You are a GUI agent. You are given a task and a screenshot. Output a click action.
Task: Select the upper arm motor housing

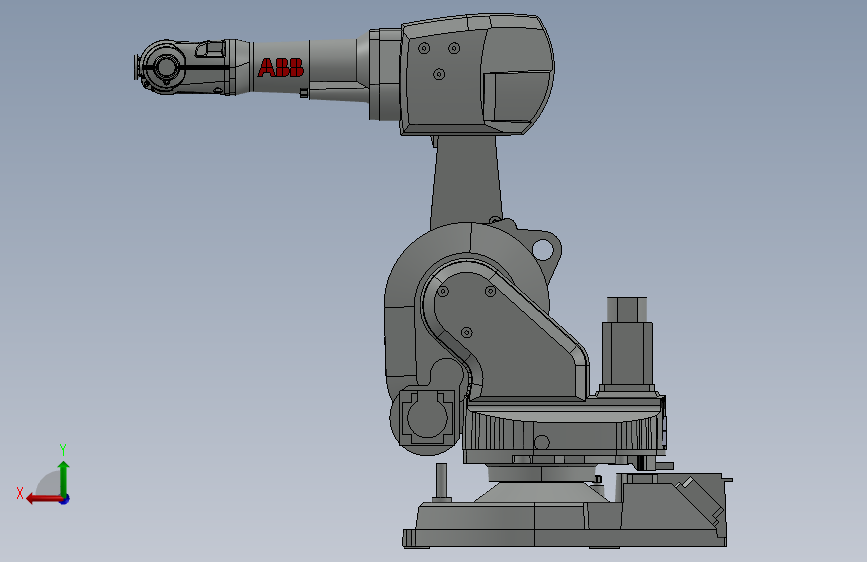477,74
